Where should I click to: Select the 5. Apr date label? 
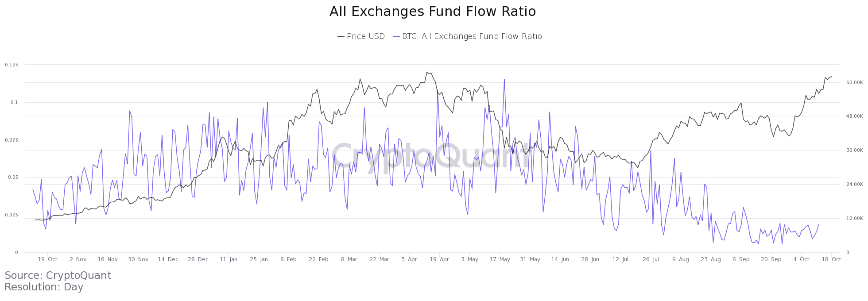coord(409,259)
